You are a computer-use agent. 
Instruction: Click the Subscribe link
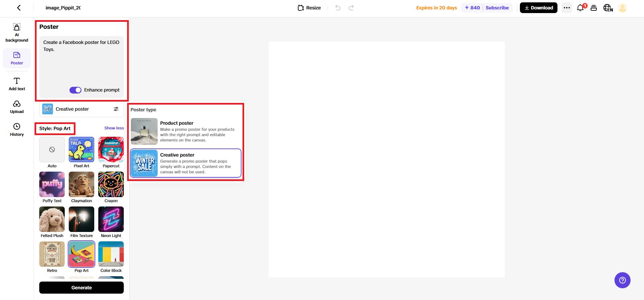[x=497, y=8]
